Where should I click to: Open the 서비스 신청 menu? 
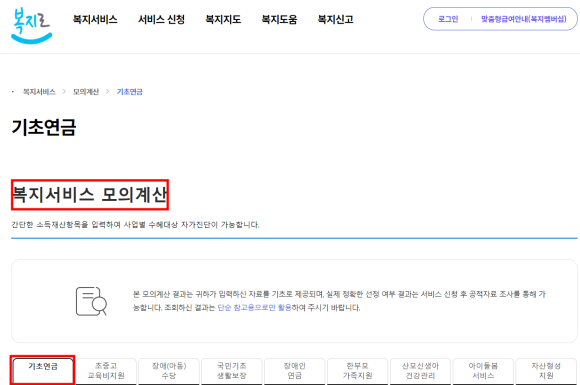(x=161, y=19)
